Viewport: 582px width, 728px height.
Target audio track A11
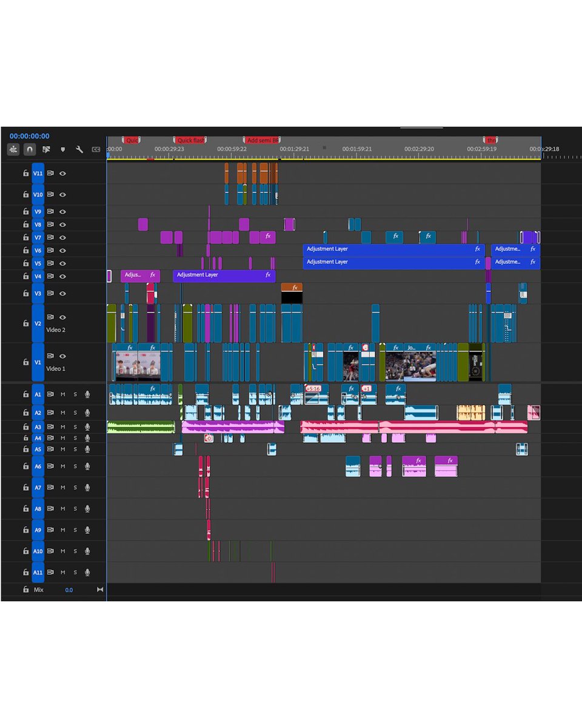[x=38, y=572]
